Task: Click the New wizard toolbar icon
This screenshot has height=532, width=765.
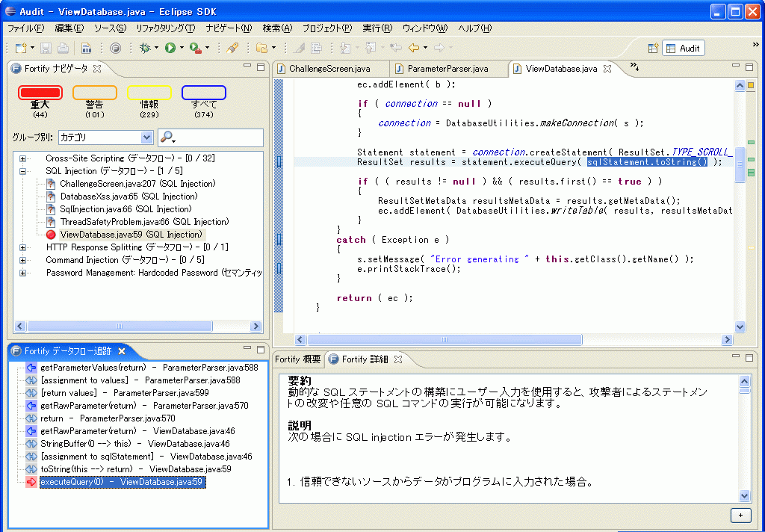Action: coord(21,48)
